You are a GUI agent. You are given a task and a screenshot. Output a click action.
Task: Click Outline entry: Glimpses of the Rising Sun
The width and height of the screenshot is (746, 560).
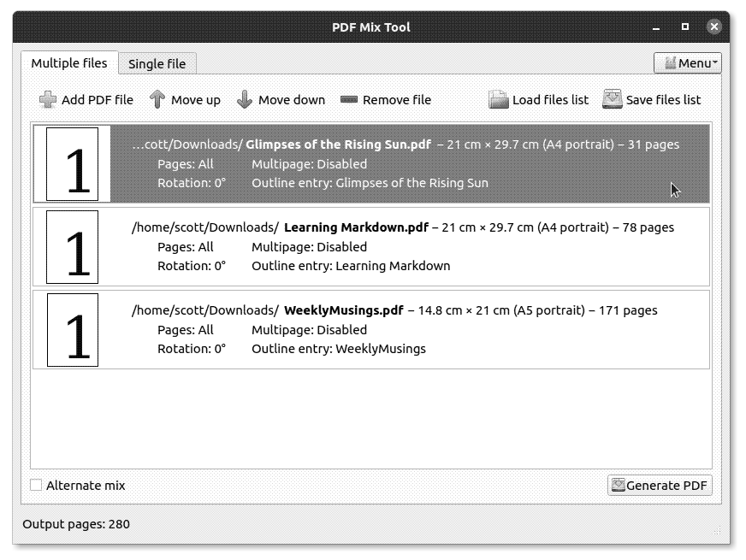(x=370, y=183)
